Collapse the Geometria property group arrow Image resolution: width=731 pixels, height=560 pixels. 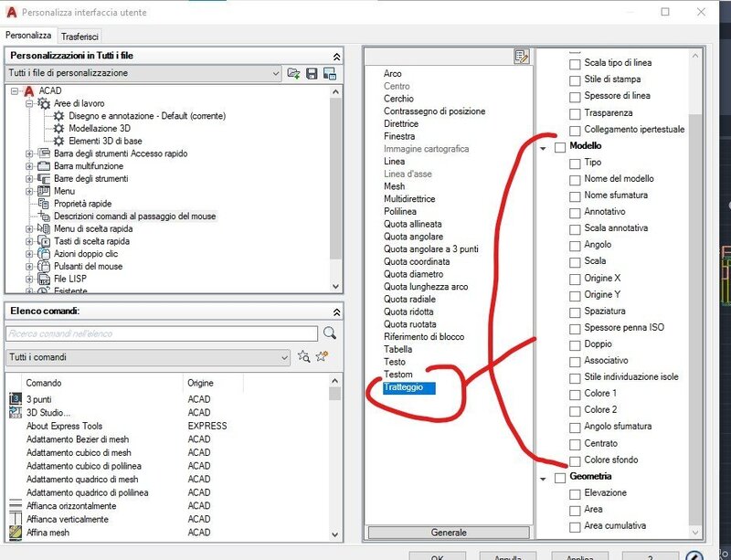click(543, 479)
